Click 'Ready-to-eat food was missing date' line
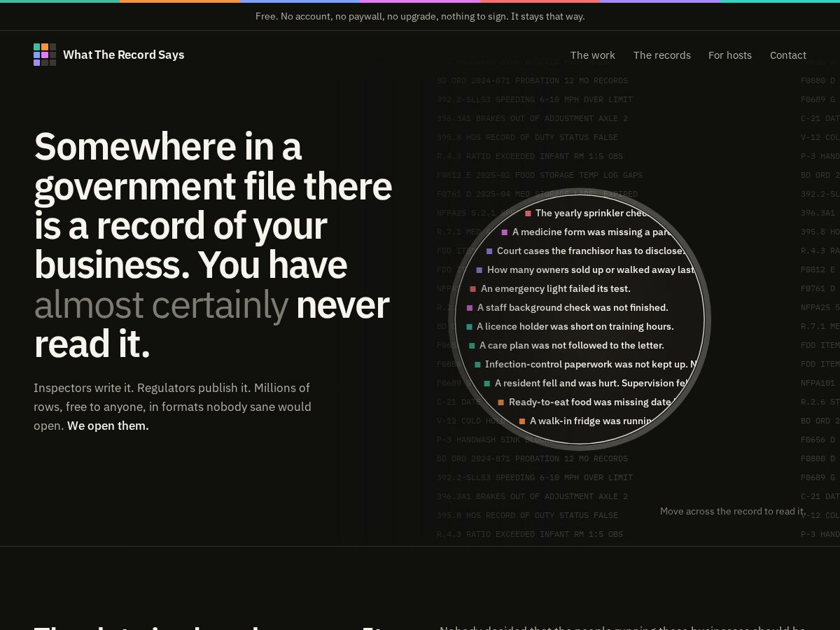 (590, 402)
